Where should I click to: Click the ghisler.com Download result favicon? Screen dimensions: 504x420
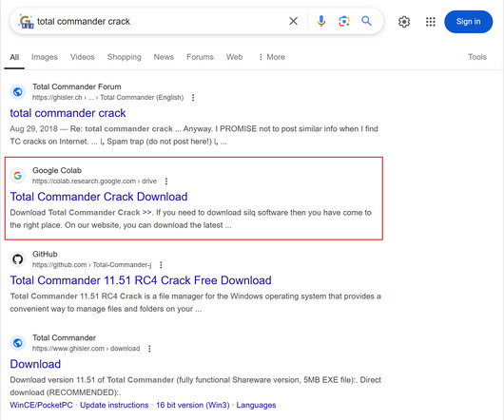(18, 343)
